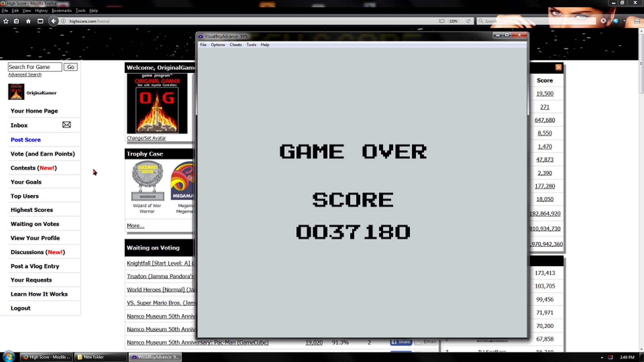Focus the Search For Game input field
This screenshot has width=644, height=362.
click(35, 67)
